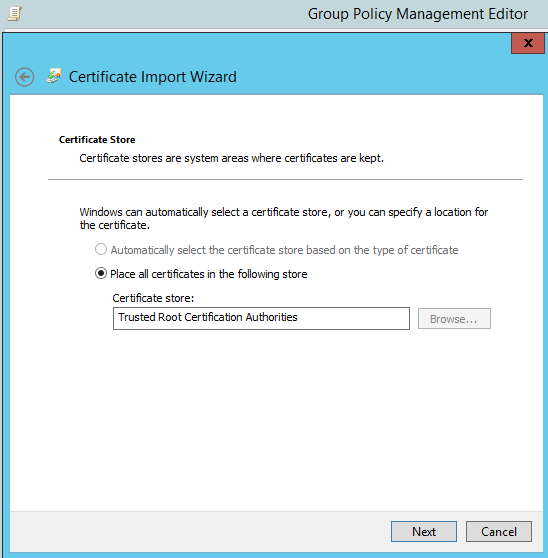Click the 'Place all certificates in the following store' label

point(209,274)
